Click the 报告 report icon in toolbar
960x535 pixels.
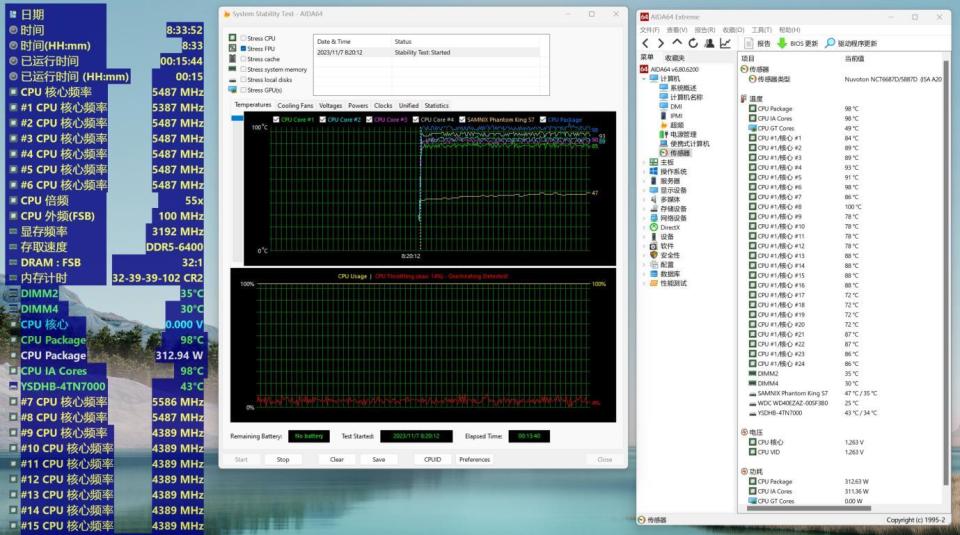749,43
